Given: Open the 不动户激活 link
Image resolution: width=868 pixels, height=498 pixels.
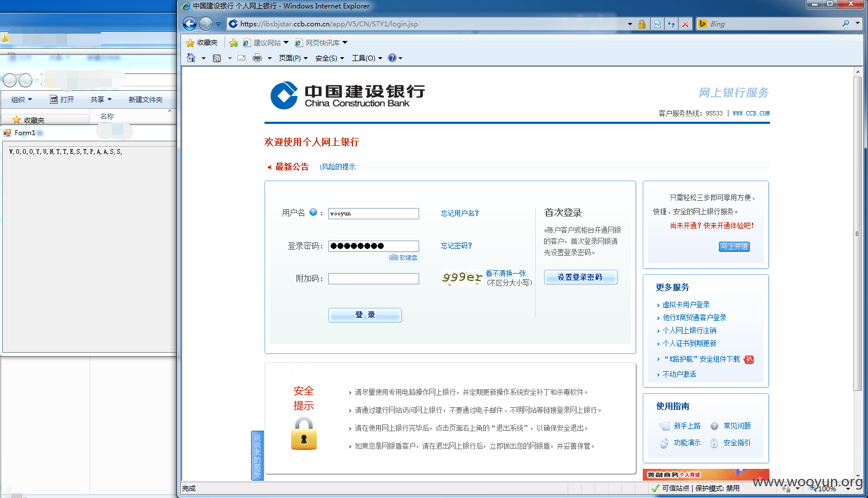Looking at the screenshot, I should 679,374.
